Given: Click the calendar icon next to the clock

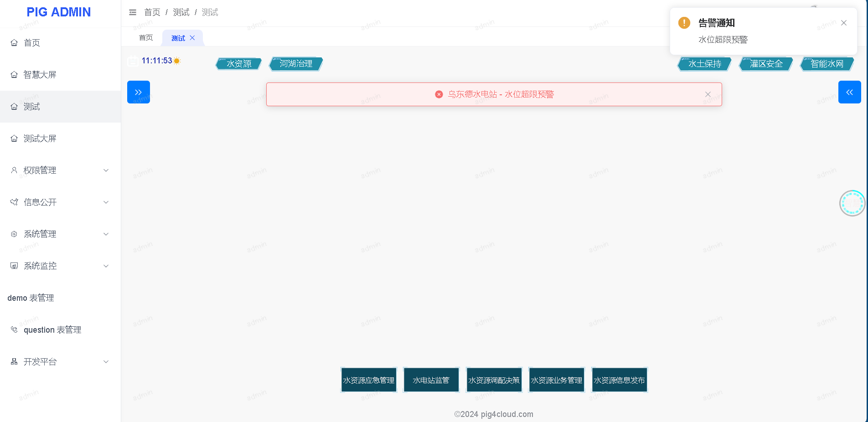Looking at the screenshot, I should pos(133,60).
